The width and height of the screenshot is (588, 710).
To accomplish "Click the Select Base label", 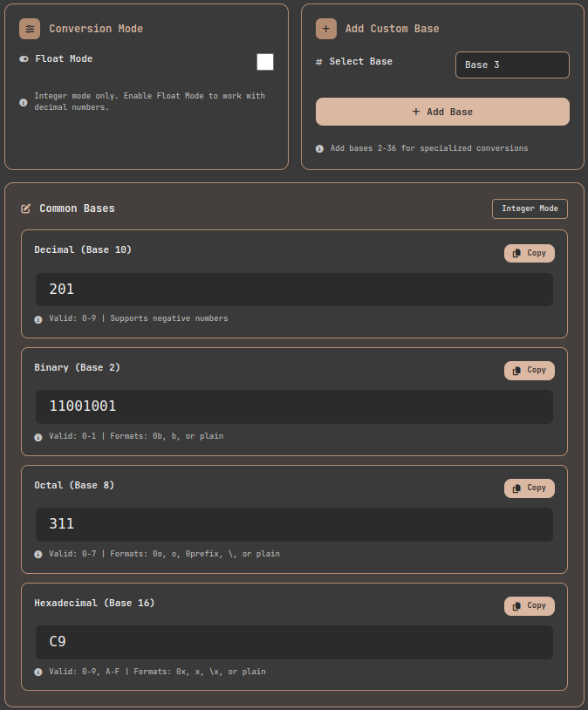I will 360,62.
